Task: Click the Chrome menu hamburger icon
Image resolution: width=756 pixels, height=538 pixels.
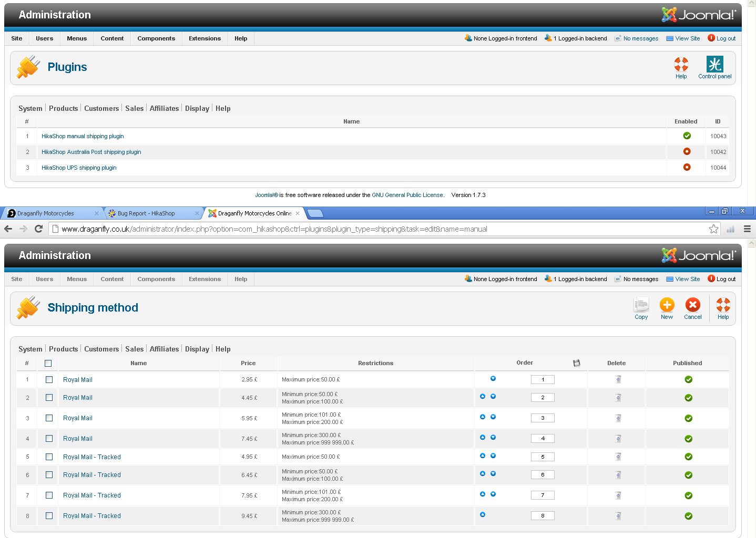Action: [747, 229]
